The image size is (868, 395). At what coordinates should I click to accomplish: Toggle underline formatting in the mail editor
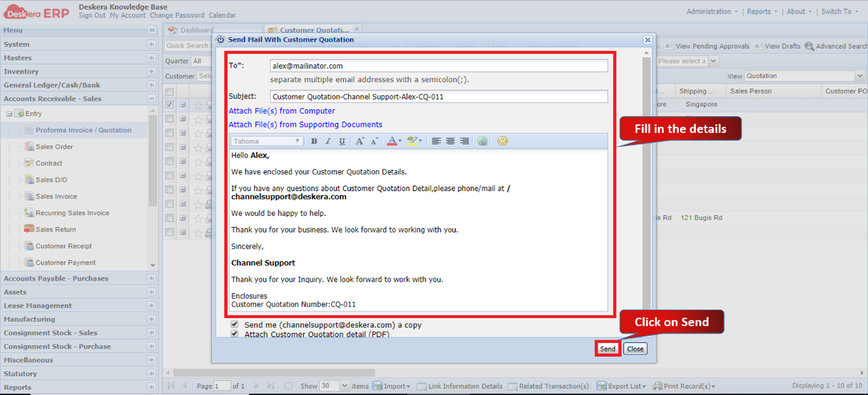tap(341, 141)
